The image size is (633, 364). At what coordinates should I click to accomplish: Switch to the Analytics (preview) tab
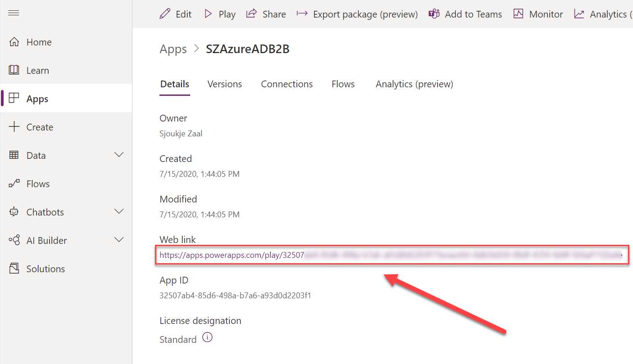414,84
